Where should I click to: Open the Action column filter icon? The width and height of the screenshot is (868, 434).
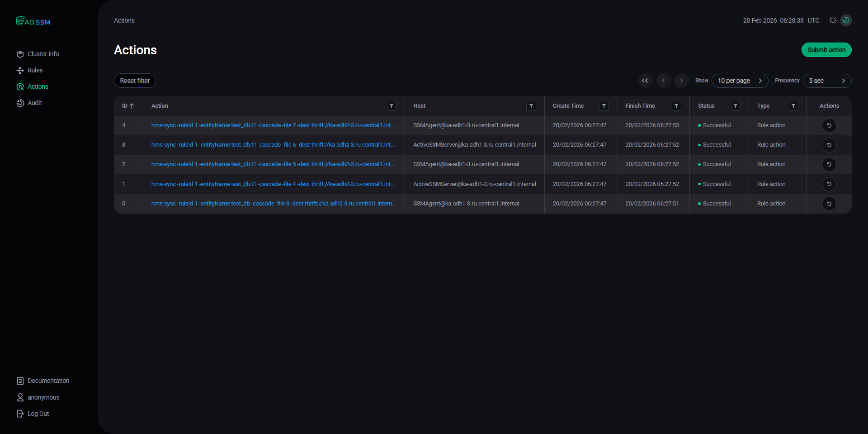(x=392, y=106)
